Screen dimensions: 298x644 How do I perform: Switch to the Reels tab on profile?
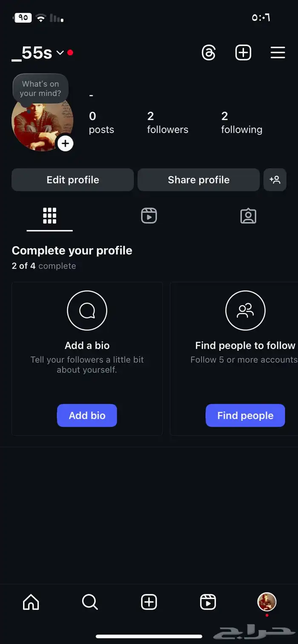tap(149, 216)
